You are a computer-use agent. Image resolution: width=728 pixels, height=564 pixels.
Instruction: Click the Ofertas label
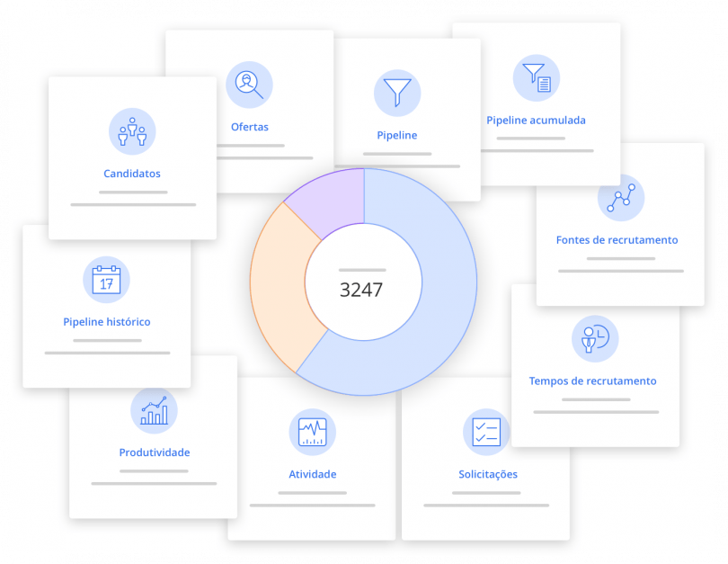(249, 127)
